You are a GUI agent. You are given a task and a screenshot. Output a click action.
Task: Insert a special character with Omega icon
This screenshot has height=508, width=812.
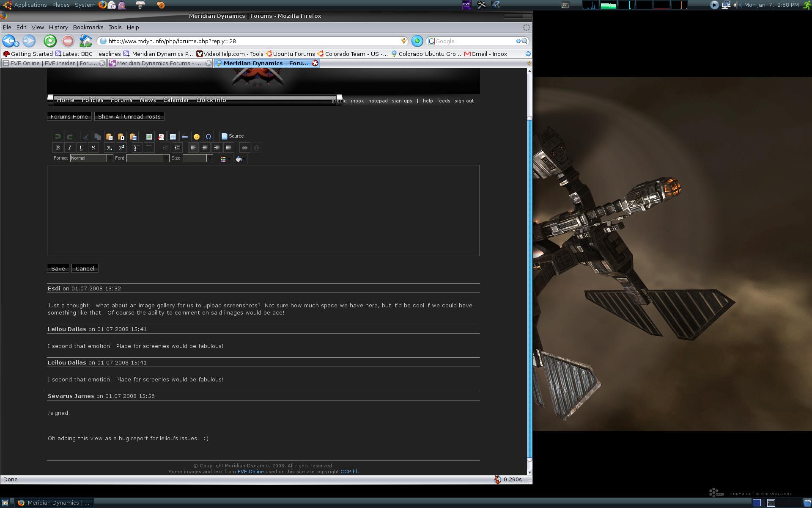[x=208, y=136]
